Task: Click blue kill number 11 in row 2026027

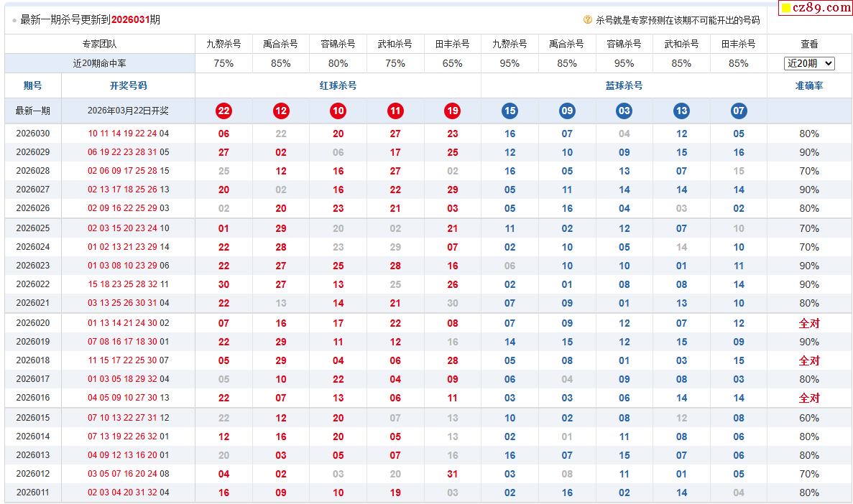Action: (x=567, y=190)
